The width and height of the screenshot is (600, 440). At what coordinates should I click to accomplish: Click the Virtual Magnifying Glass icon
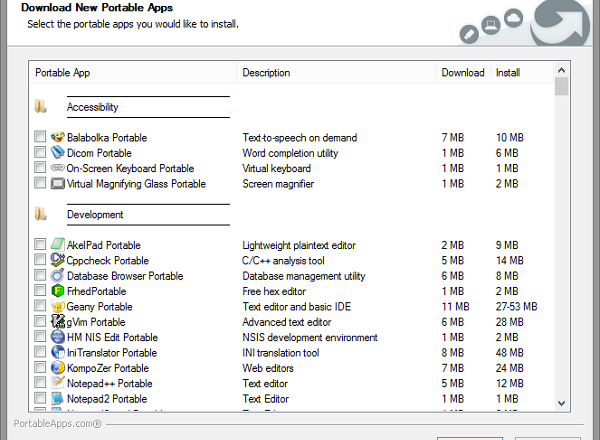pyautogui.click(x=58, y=184)
